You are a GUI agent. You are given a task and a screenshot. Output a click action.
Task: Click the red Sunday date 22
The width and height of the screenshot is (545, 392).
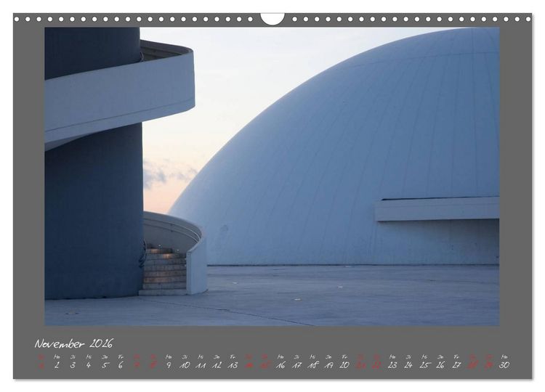pyautogui.click(x=376, y=365)
